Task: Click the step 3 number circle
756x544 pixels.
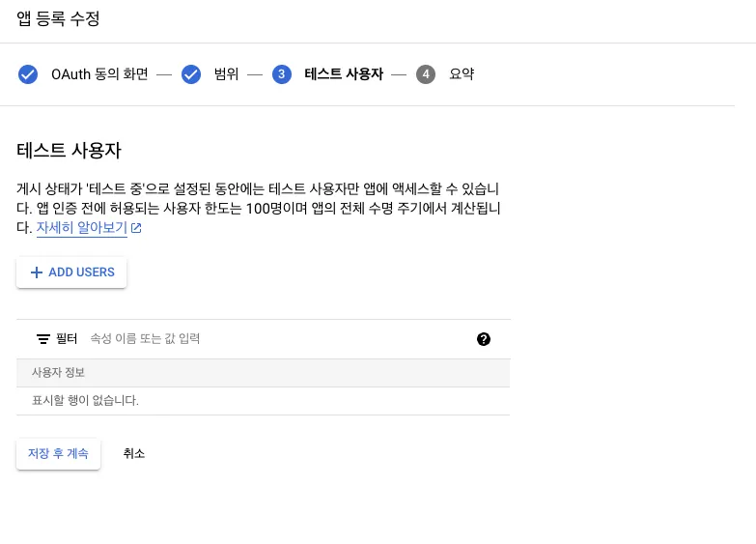Action: [x=282, y=74]
